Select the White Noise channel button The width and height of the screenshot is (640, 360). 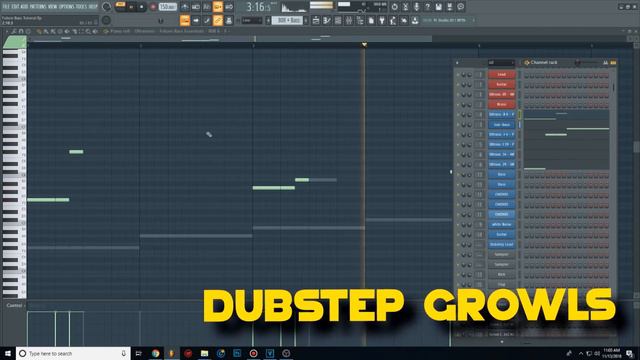coord(501,225)
